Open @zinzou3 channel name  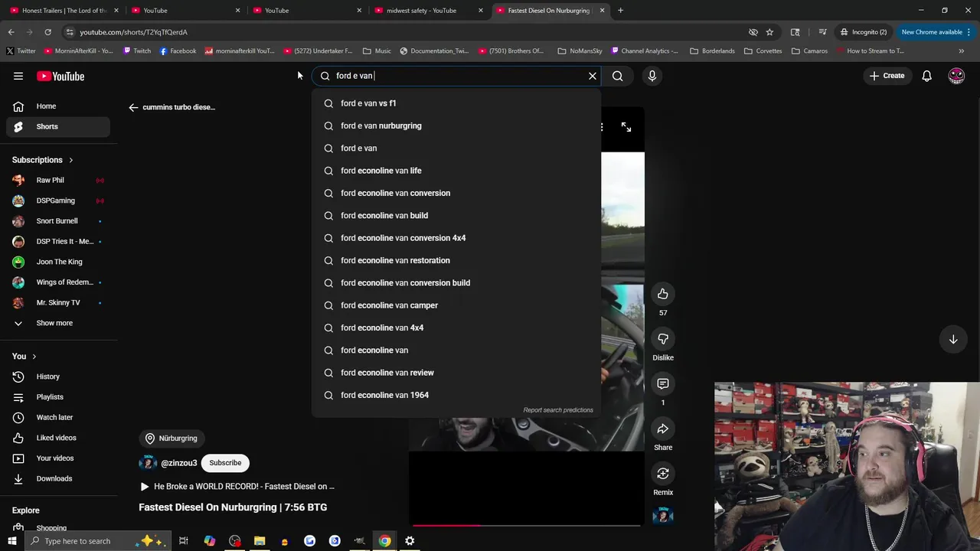[178, 463]
